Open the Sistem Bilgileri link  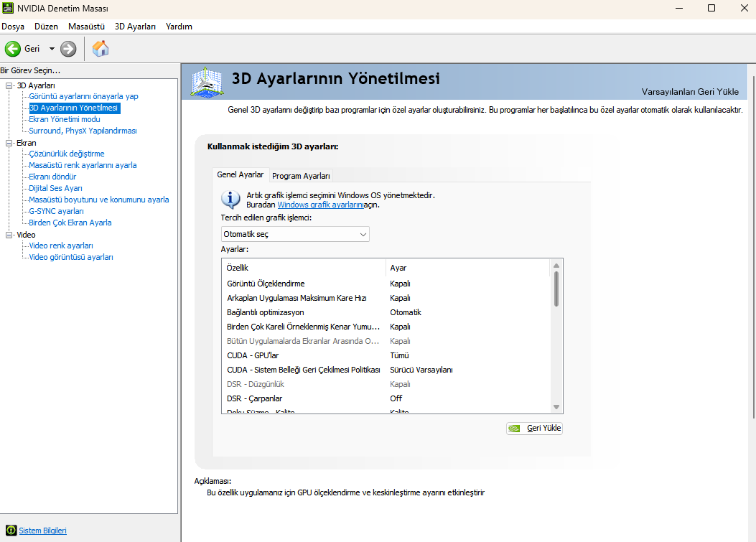click(x=42, y=531)
